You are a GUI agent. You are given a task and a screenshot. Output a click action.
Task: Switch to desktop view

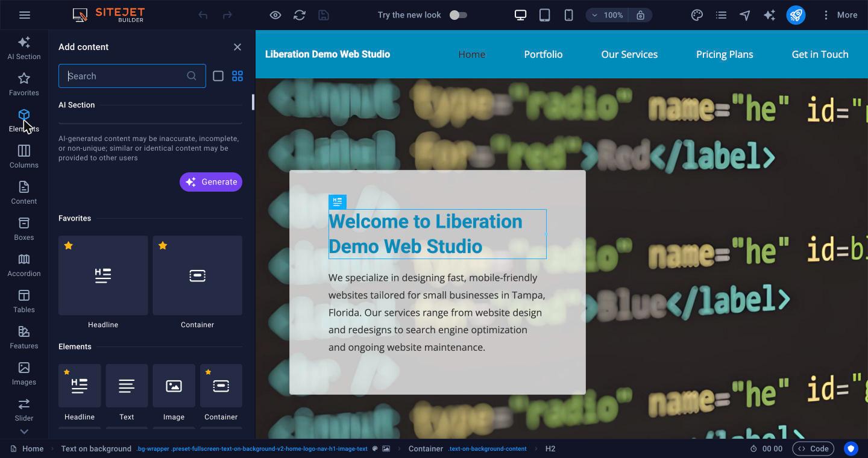tap(520, 15)
